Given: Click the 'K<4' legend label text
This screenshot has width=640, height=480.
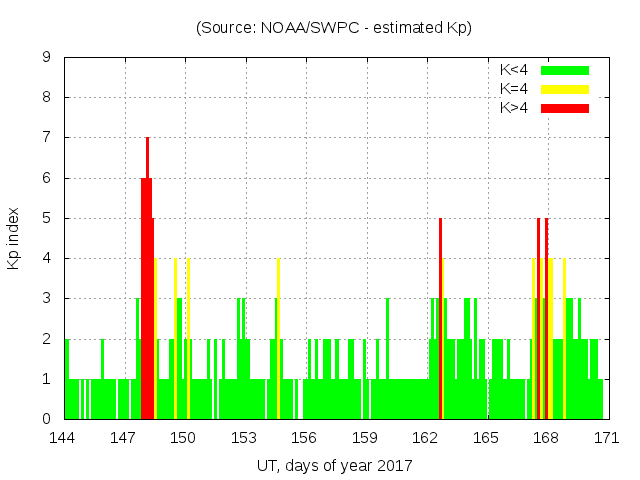Looking at the screenshot, I should tap(515, 70).
